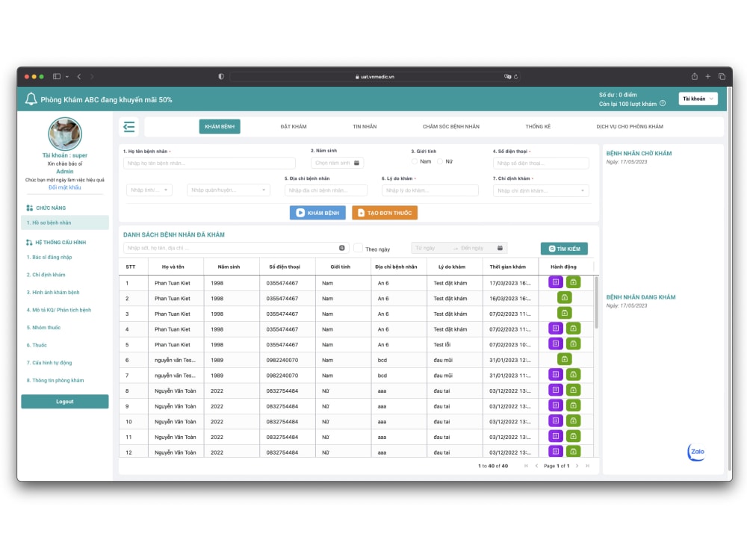Click the doctor profile avatar image

click(65, 134)
